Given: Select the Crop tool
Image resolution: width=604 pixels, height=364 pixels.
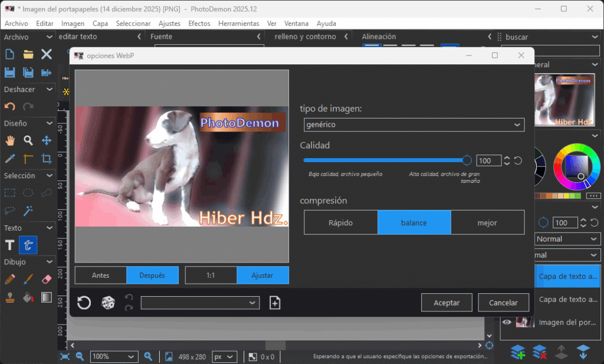Looking at the screenshot, I should [x=46, y=159].
